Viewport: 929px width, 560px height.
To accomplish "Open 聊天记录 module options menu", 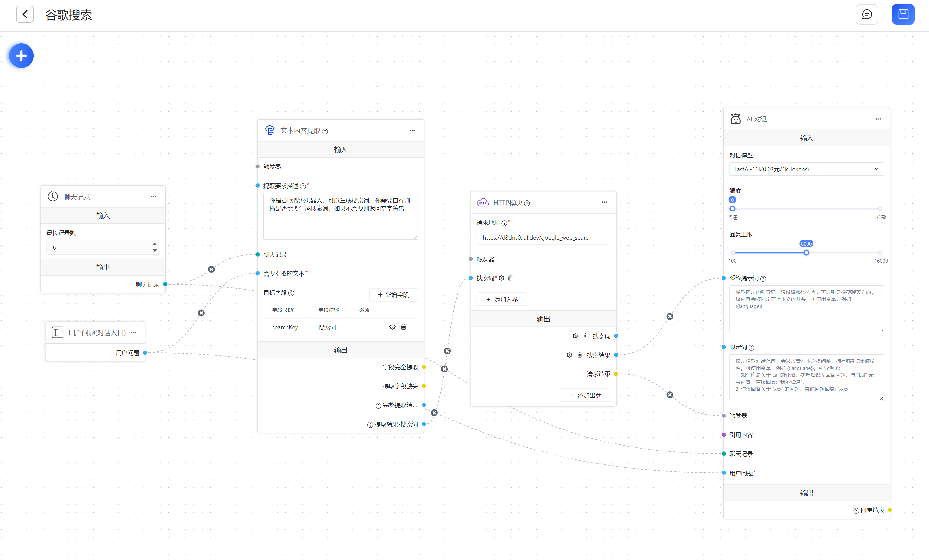I will [x=154, y=196].
